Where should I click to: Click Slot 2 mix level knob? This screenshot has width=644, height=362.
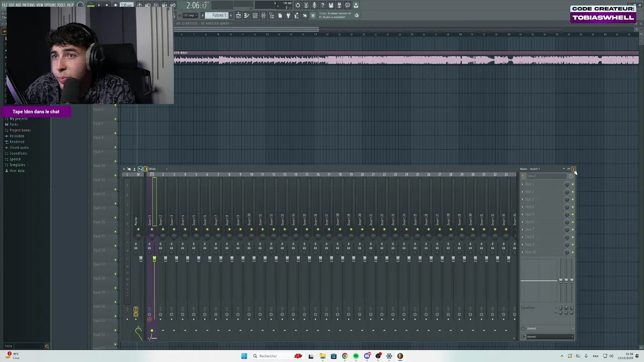tap(567, 192)
